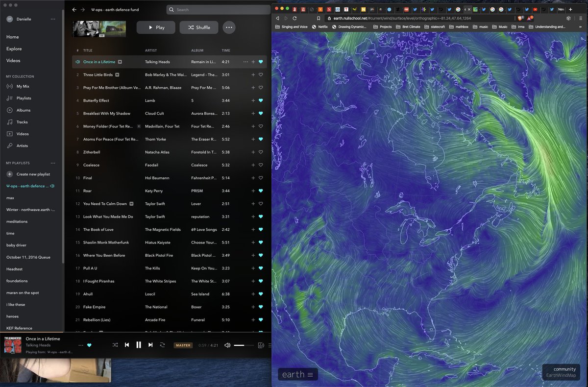588x387 pixels.
Task: Toggle favorite heart for Zitherbell
Action: point(261,152)
